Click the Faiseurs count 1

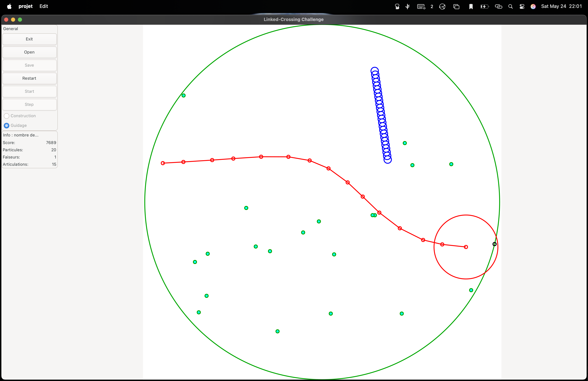pyautogui.click(x=55, y=157)
